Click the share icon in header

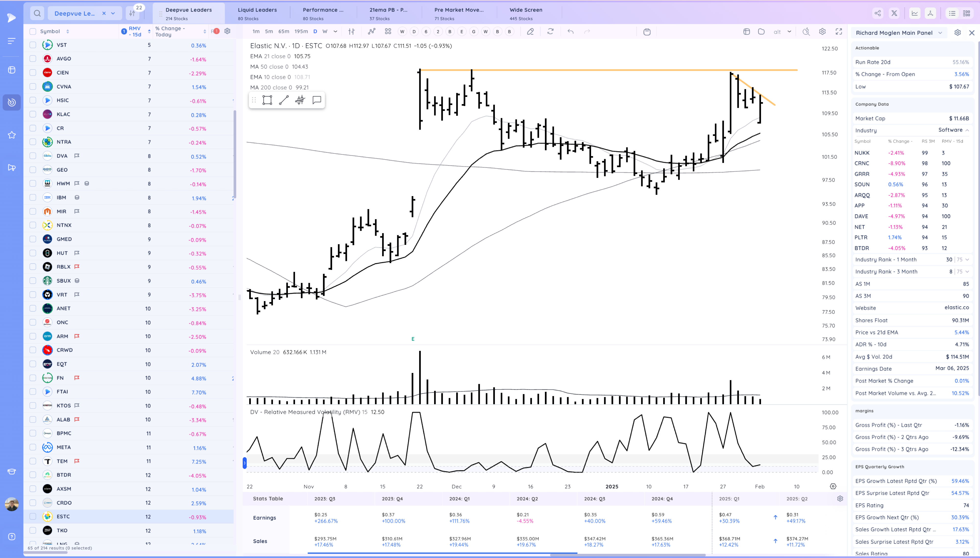[x=877, y=13]
